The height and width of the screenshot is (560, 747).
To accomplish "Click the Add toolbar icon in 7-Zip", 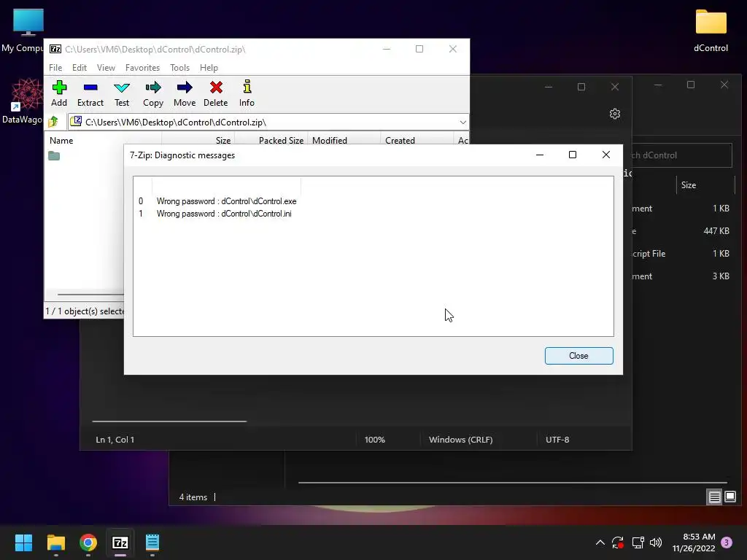I will pos(59,93).
